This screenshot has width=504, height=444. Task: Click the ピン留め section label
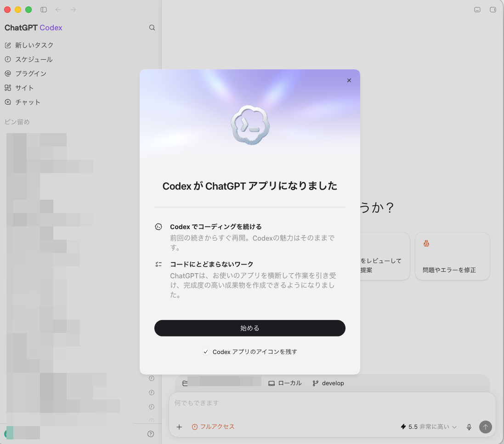click(x=17, y=122)
